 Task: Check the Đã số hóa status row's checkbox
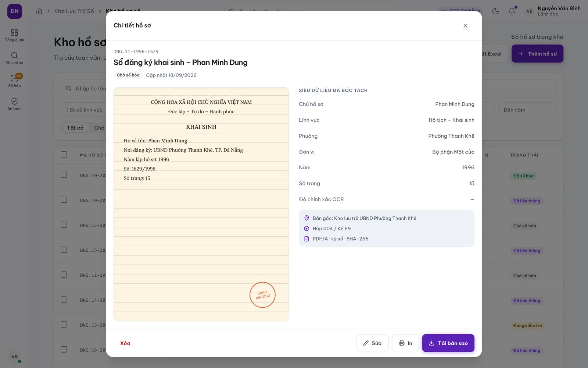64,175
